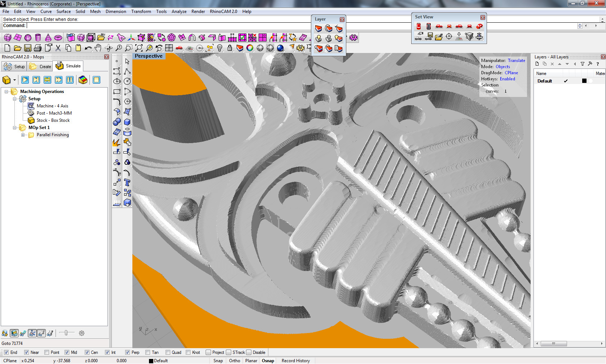Toggle Ortho in the status bar
The height and width of the screenshot is (364, 606).
pyautogui.click(x=234, y=361)
